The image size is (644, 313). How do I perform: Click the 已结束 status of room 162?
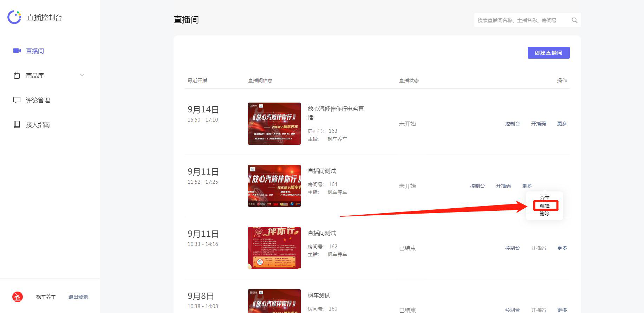tap(408, 248)
